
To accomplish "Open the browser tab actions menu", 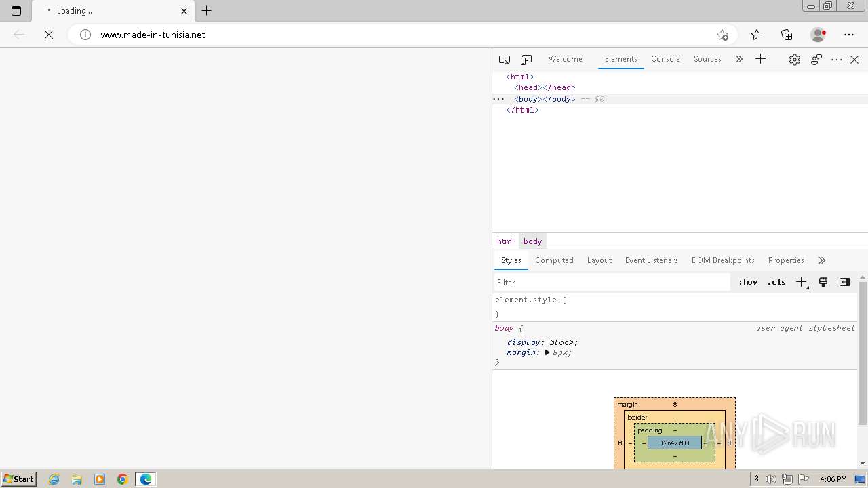I will click(16, 11).
